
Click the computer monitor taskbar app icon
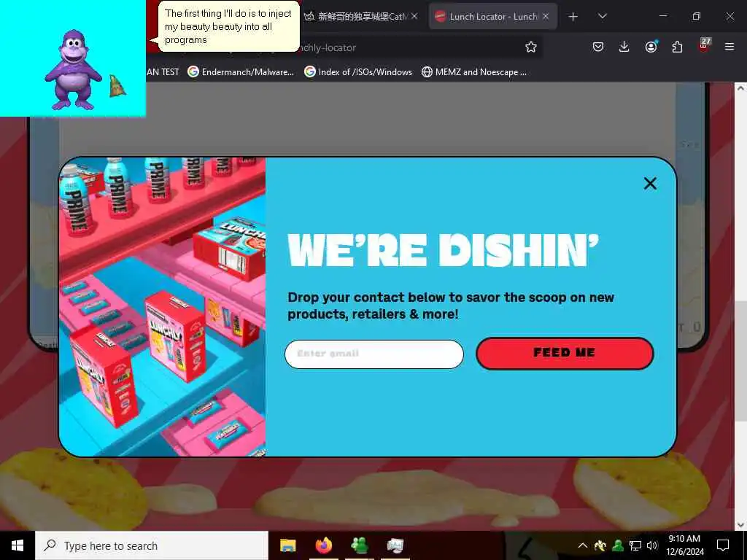tap(395, 545)
